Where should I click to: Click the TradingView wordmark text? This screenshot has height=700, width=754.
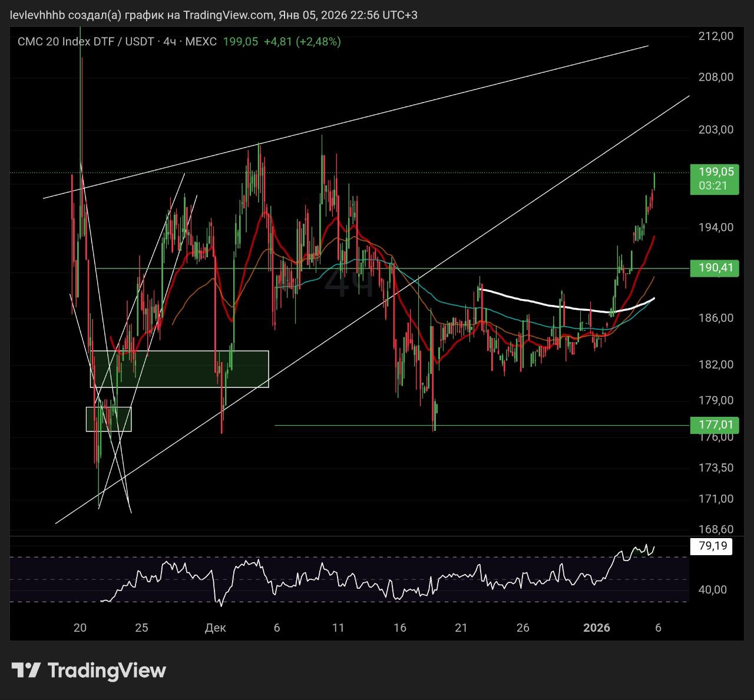(x=107, y=670)
